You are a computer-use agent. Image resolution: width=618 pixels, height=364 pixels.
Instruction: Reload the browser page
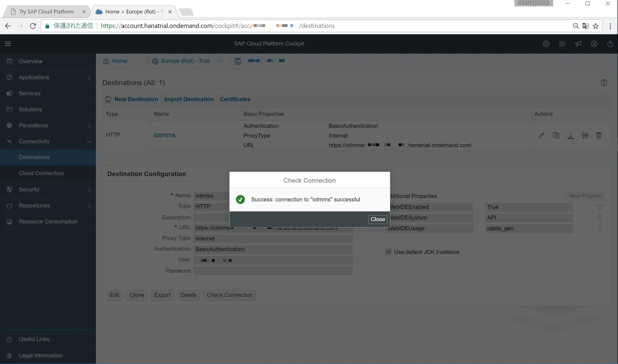click(33, 26)
